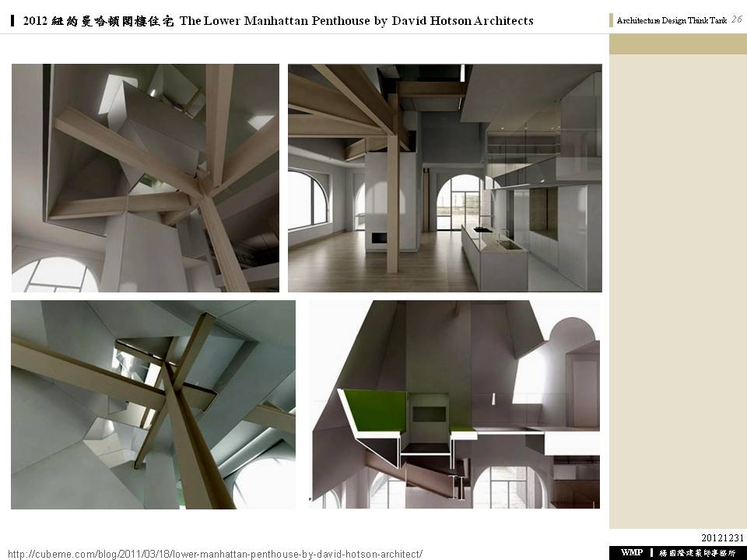Open the kitchen interior photo at top right
The height and width of the screenshot is (560, 747).
click(444, 178)
